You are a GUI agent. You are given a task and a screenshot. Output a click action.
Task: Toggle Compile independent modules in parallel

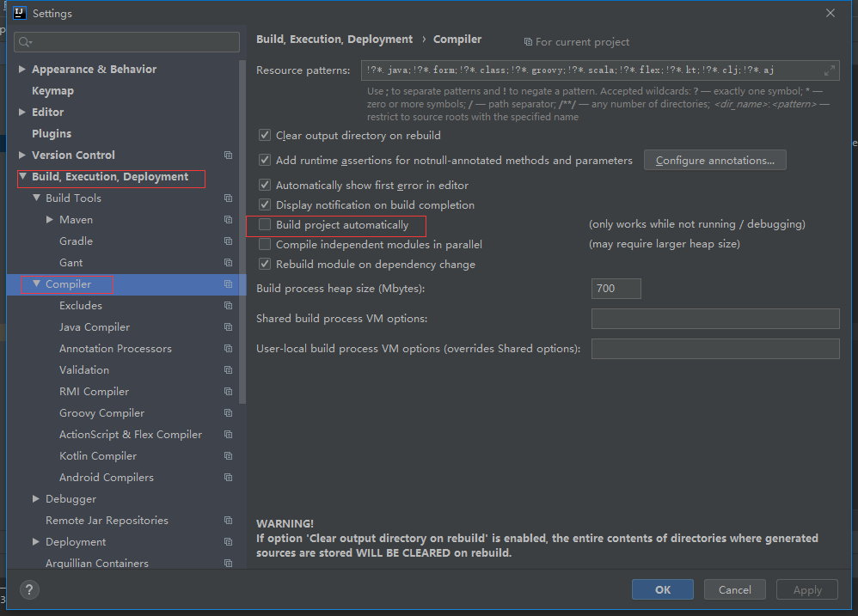265,245
